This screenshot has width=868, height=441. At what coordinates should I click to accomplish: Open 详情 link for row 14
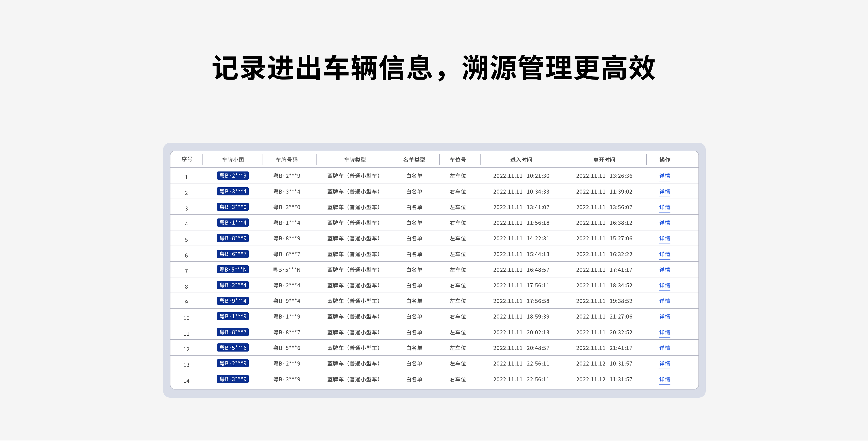[x=665, y=379]
